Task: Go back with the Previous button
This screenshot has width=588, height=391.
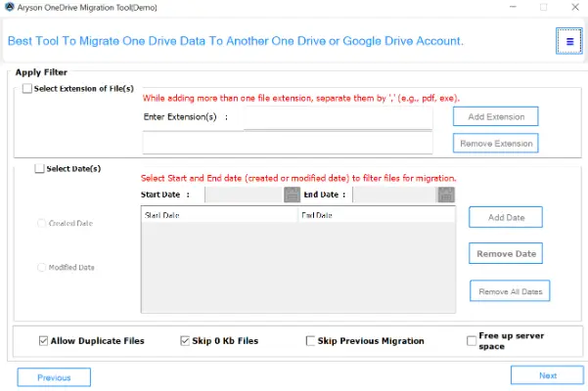Action: [x=54, y=377]
